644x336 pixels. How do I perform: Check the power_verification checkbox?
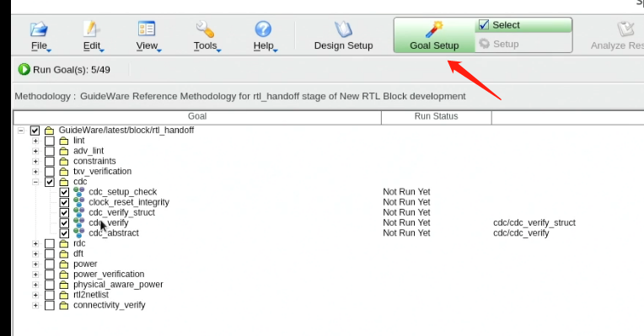click(x=49, y=275)
